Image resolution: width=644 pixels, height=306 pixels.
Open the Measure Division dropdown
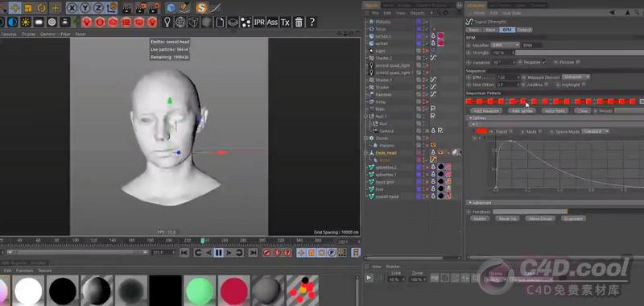click(x=576, y=76)
